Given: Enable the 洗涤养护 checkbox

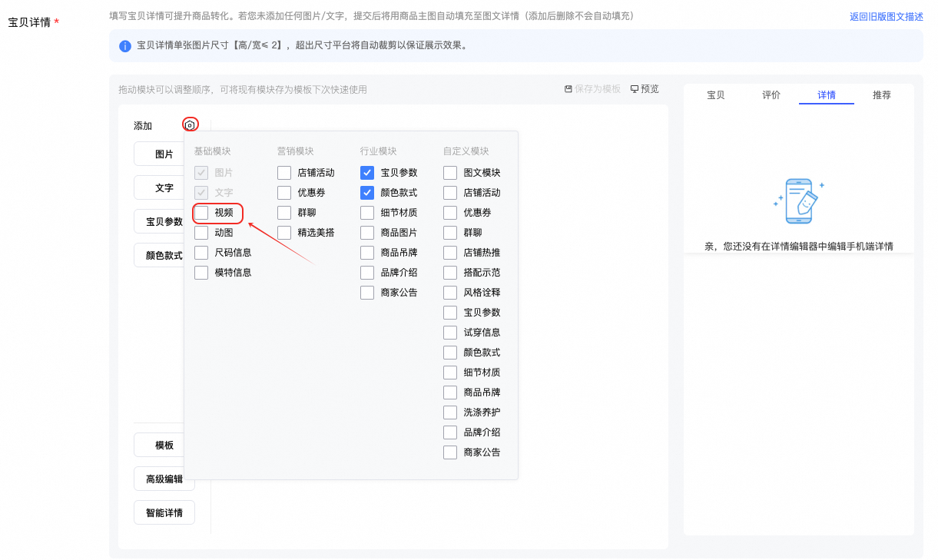Looking at the screenshot, I should [450, 413].
